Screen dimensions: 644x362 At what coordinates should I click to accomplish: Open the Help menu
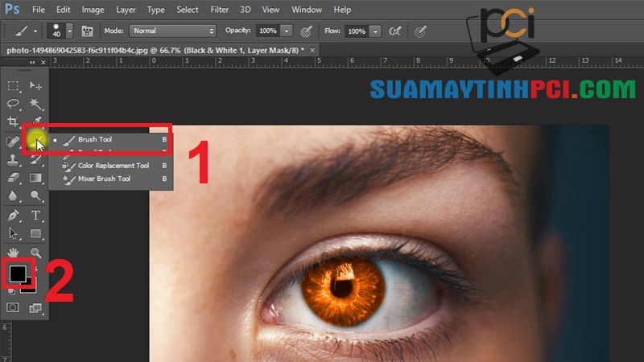(x=342, y=10)
